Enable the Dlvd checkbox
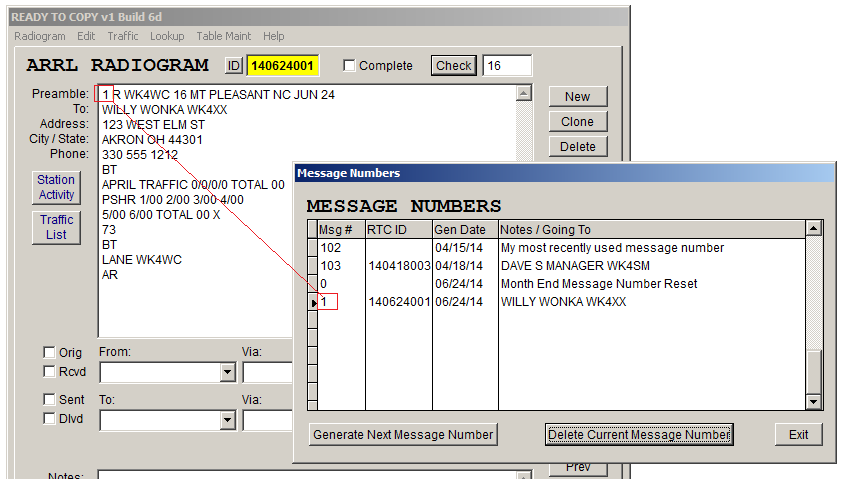This screenshot has height=479, width=847. (49, 419)
